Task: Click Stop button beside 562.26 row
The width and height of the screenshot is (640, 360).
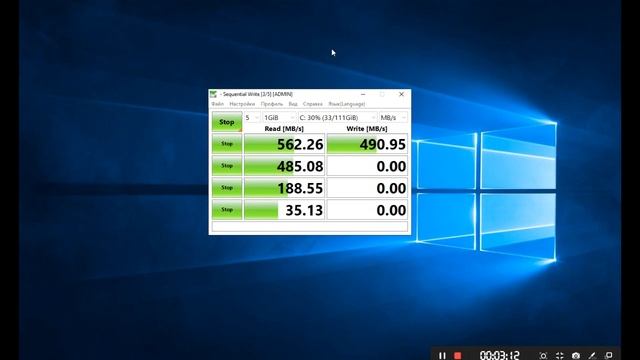Action: [227, 144]
